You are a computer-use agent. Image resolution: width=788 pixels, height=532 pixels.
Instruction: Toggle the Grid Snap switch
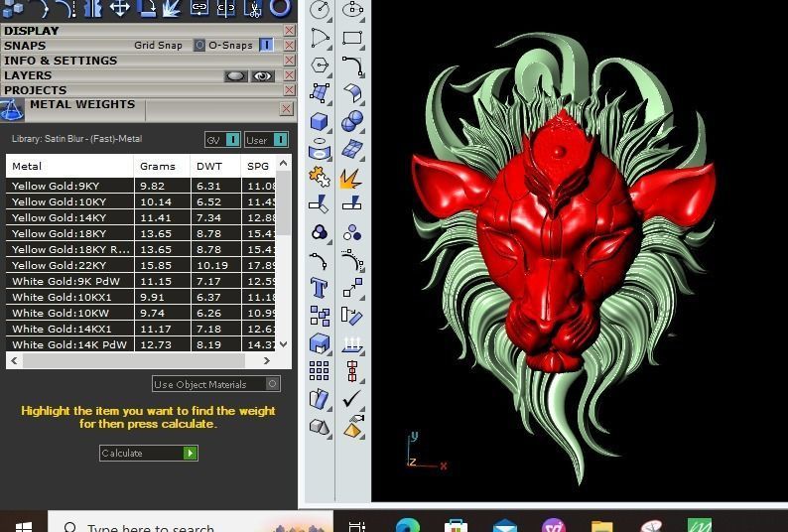click(x=199, y=46)
